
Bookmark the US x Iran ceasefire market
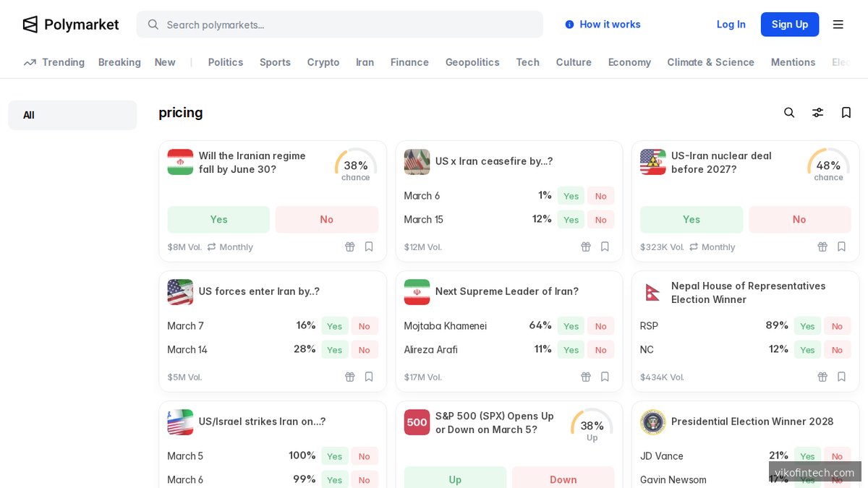[605, 247]
